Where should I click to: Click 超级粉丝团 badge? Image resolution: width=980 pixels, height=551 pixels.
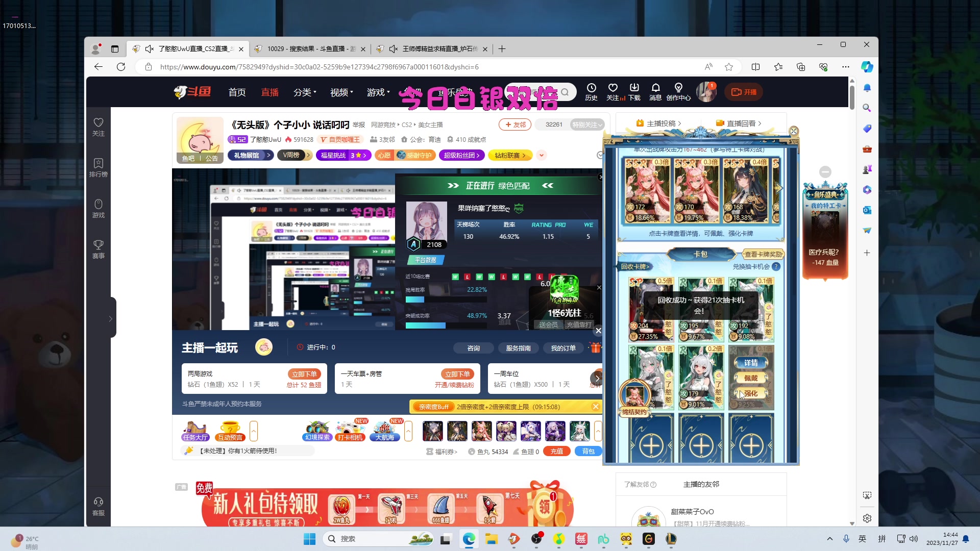click(x=461, y=155)
